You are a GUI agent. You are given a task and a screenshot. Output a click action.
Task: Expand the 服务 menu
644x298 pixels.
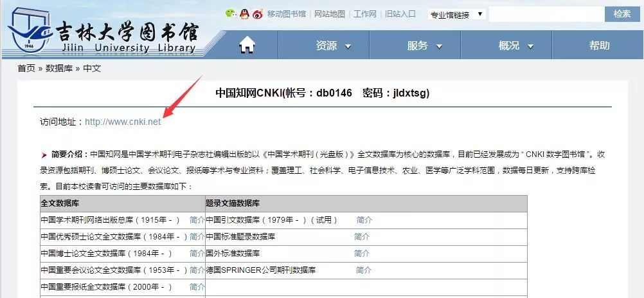tap(424, 46)
